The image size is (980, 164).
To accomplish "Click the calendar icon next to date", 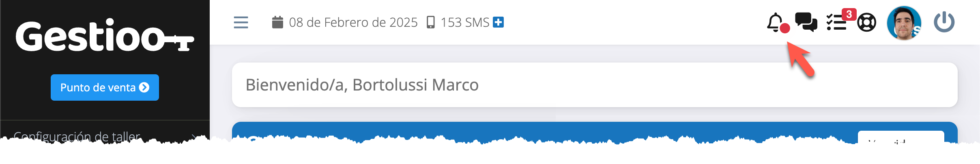I will [277, 22].
